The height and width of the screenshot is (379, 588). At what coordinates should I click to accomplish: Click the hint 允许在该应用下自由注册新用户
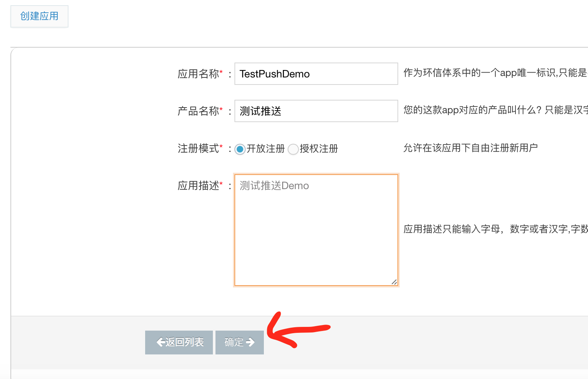coord(470,148)
